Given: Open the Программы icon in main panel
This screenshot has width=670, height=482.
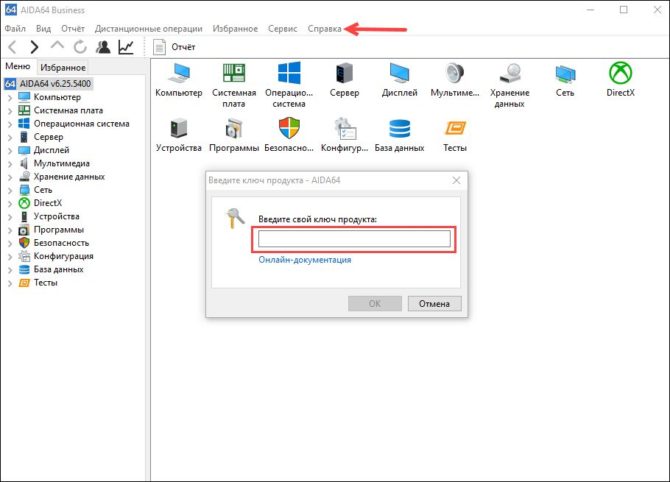Looking at the screenshot, I should (x=234, y=128).
